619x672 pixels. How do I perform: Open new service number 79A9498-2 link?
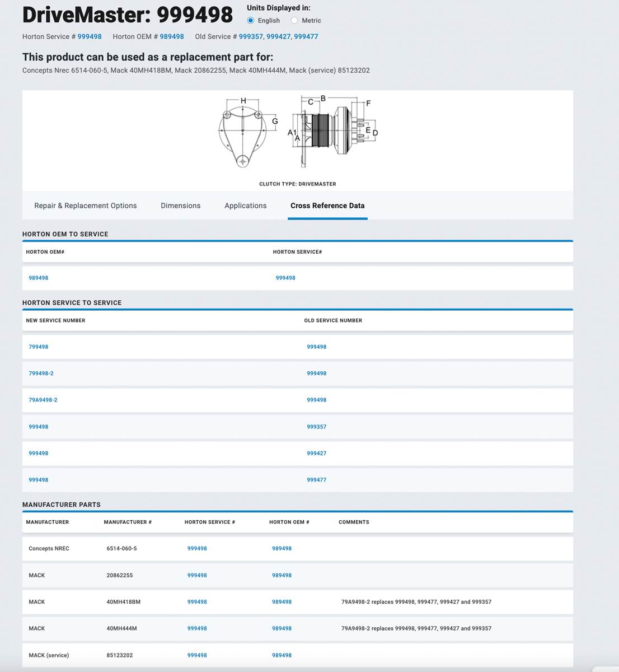(43, 400)
